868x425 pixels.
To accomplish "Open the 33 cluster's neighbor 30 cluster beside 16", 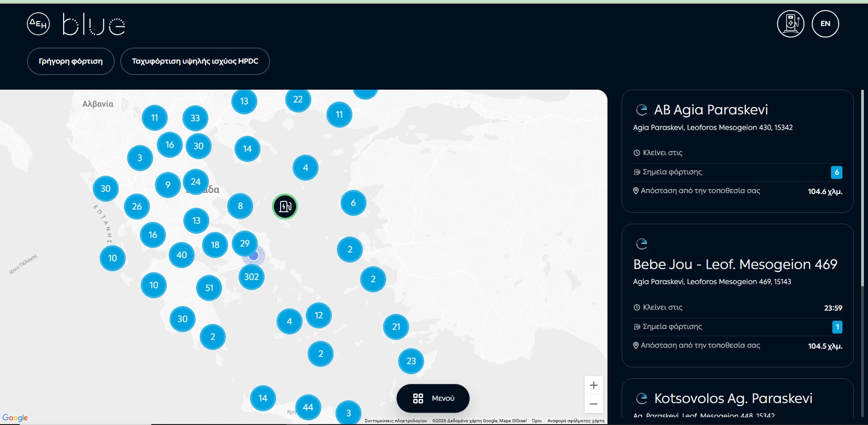I will [198, 146].
